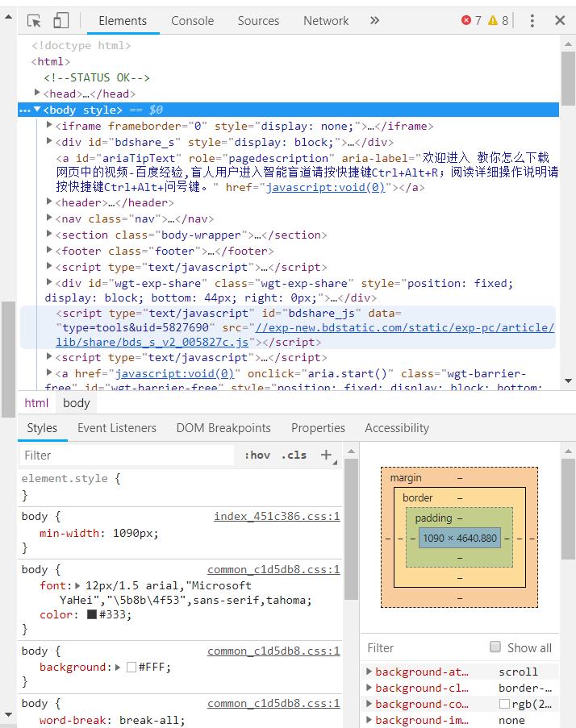Expand computed background-attachment property
This screenshot has height=728, width=576.
(x=369, y=672)
